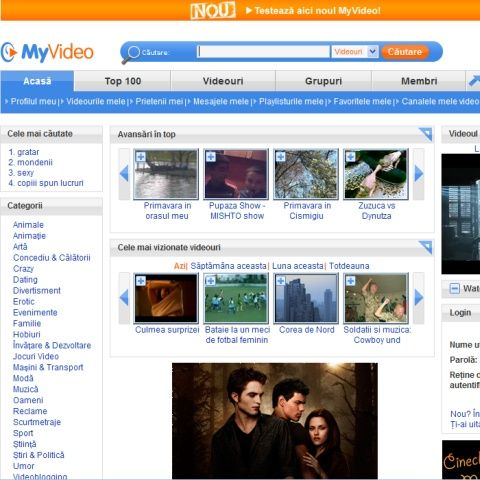The image size is (480, 480).
Task: Filter most viewed by Săptămâna aceasta
Action: pyautogui.click(x=228, y=266)
